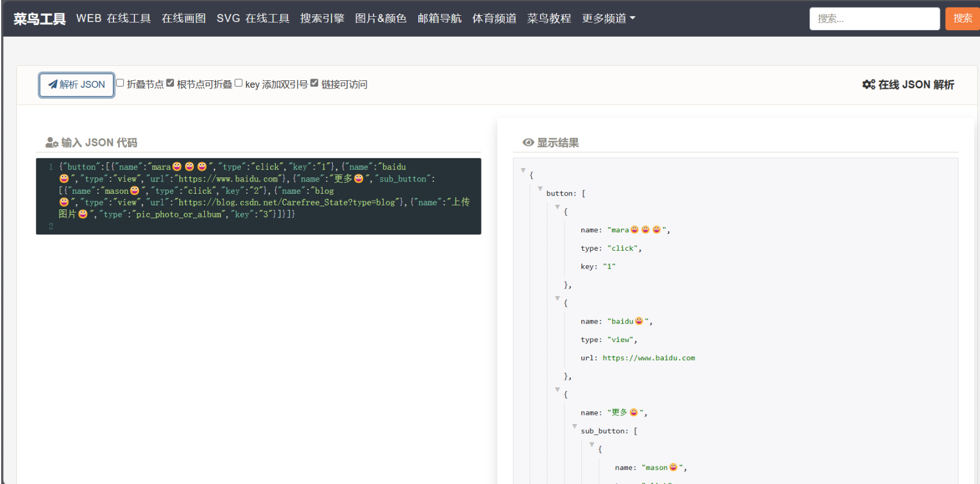Viewport: 980px width, 484px height.
Task: Click the 输入 JSON 代码 heading
Action: pos(99,143)
